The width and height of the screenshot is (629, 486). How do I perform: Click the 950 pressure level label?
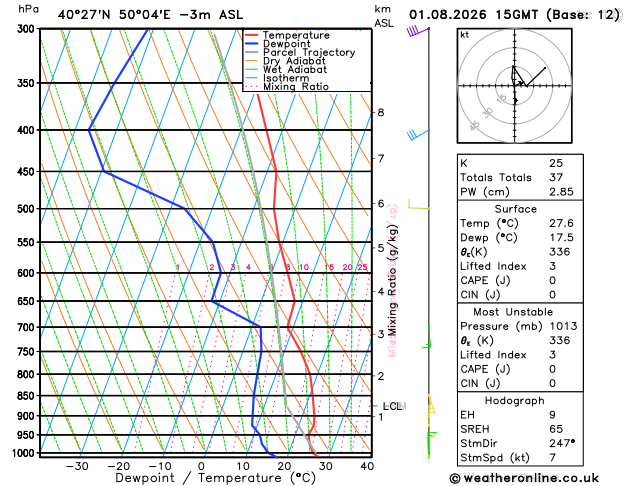coord(28,435)
